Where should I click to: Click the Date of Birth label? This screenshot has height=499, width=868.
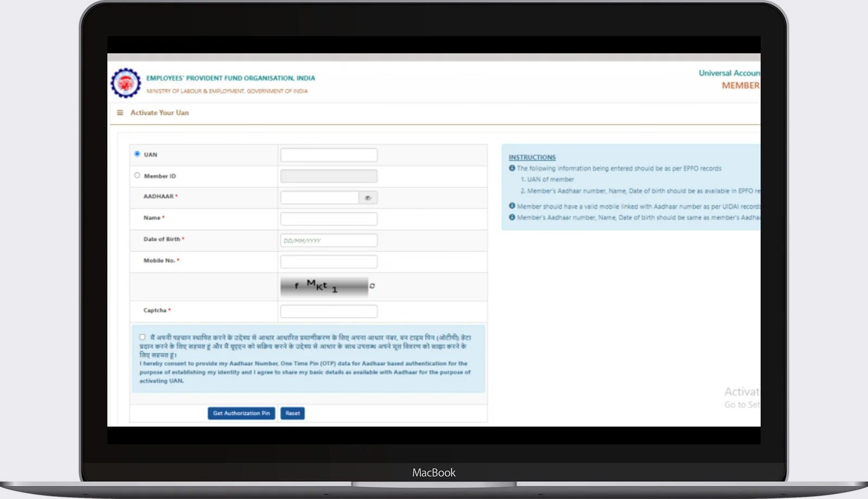pos(163,239)
